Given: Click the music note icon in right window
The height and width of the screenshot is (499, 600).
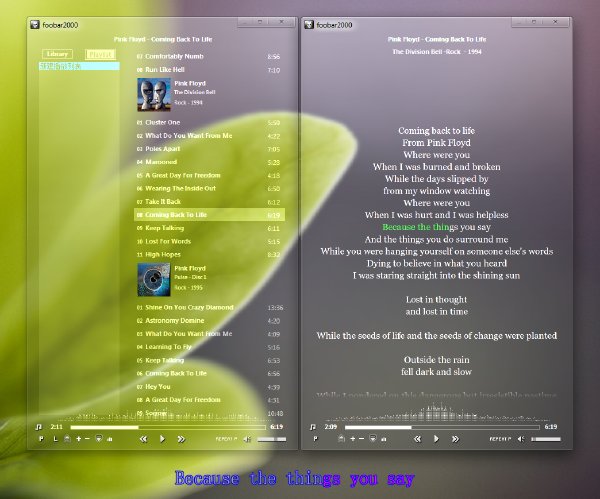Looking at the screenshot, I should coord(313,427).
